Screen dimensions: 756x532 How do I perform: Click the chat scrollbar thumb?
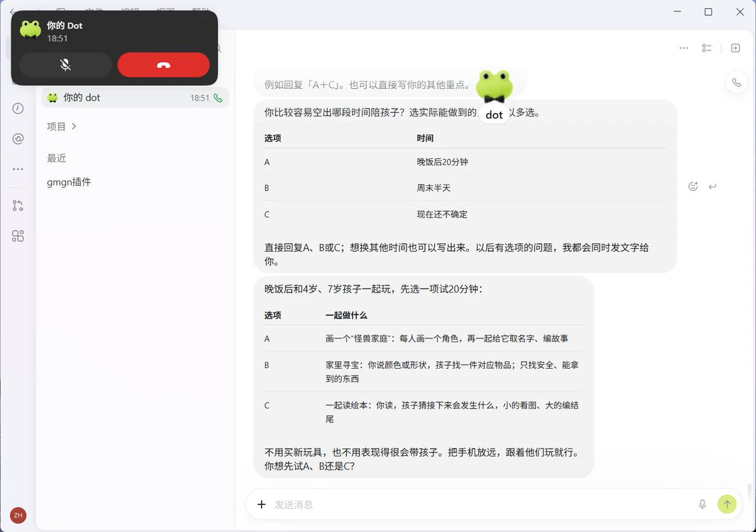(749, 492)
